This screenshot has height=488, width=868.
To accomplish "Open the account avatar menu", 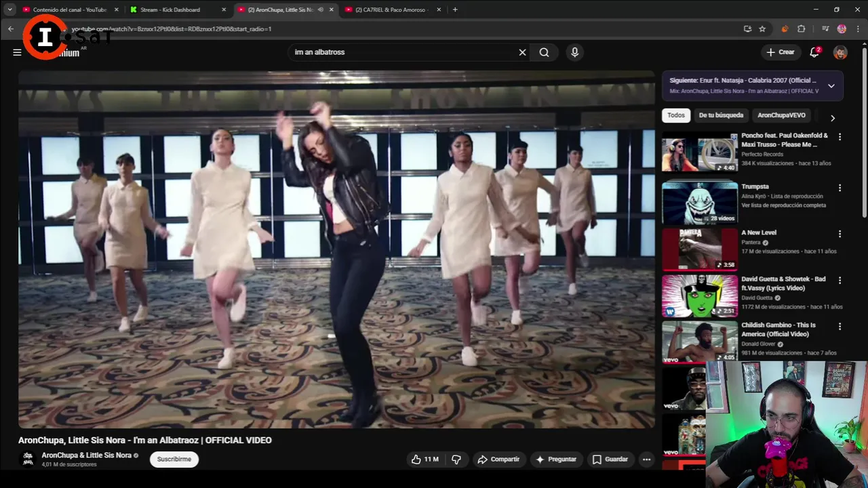I will coord(840,52).
